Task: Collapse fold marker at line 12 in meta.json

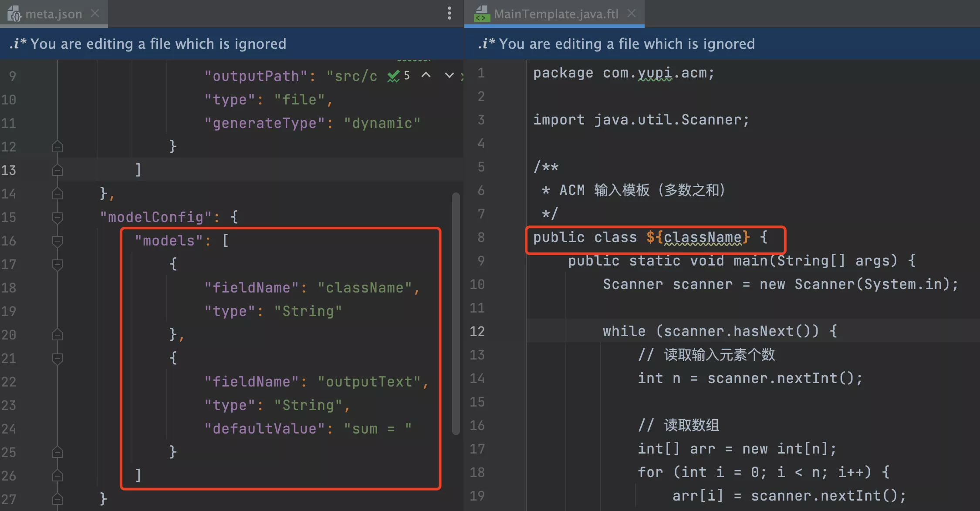Action: click(x=57, y=147)
